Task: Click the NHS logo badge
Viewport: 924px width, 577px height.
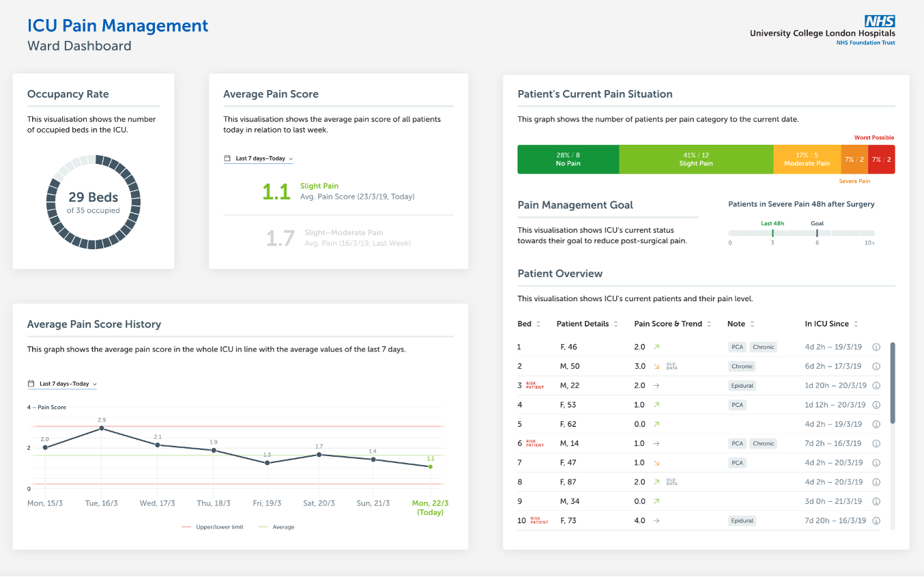Action: pos(880,21)
